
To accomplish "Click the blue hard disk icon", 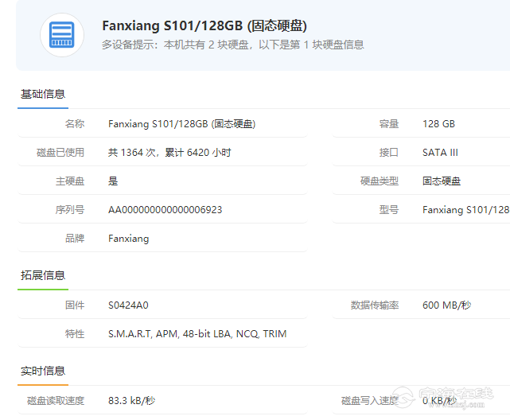I will (x=62, y=35).
